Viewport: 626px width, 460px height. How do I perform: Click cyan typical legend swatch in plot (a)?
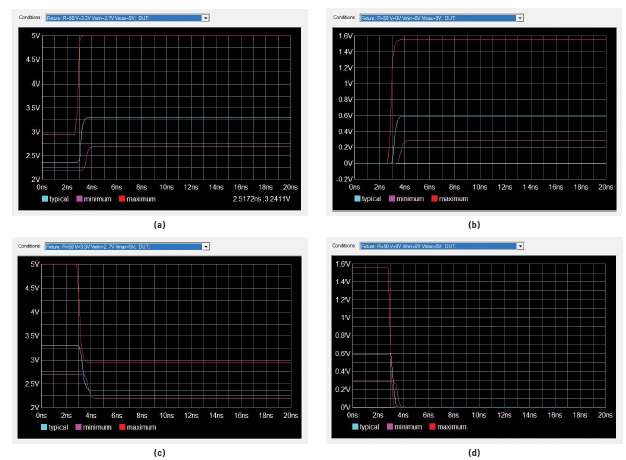point(45,200)
